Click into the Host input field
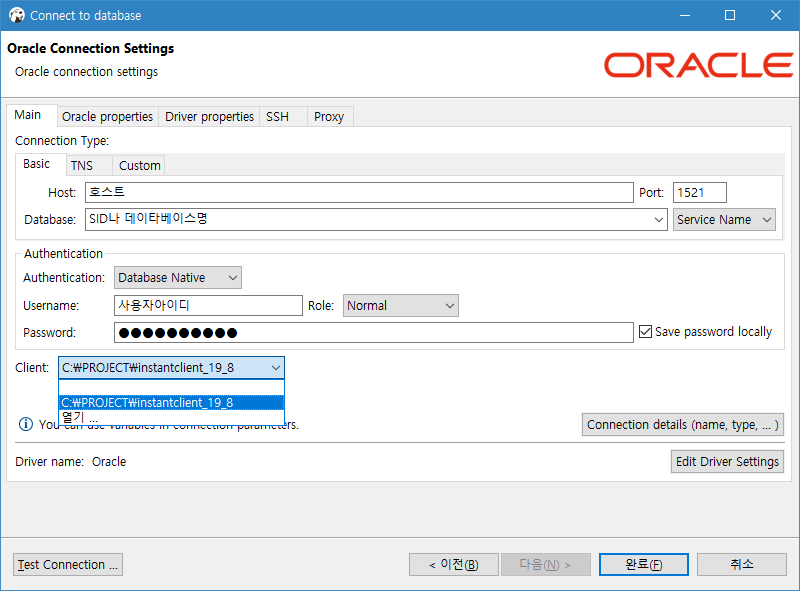The image size is (800, 591). 359,192
